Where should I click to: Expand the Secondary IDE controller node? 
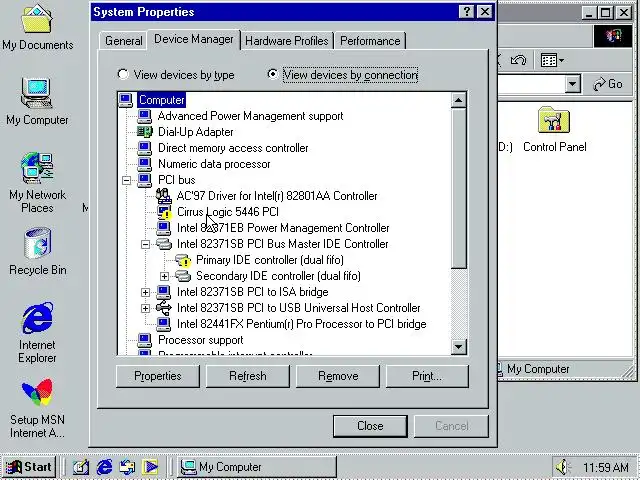(164, 276)
